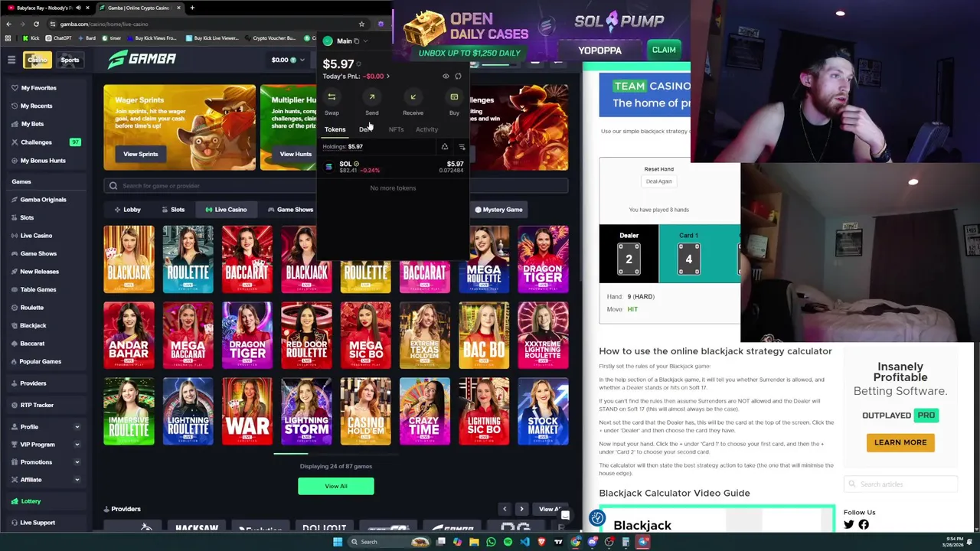Click the wallet Swap icon
Viewport: 980px width, 551px height.
[x=332, y=97]
